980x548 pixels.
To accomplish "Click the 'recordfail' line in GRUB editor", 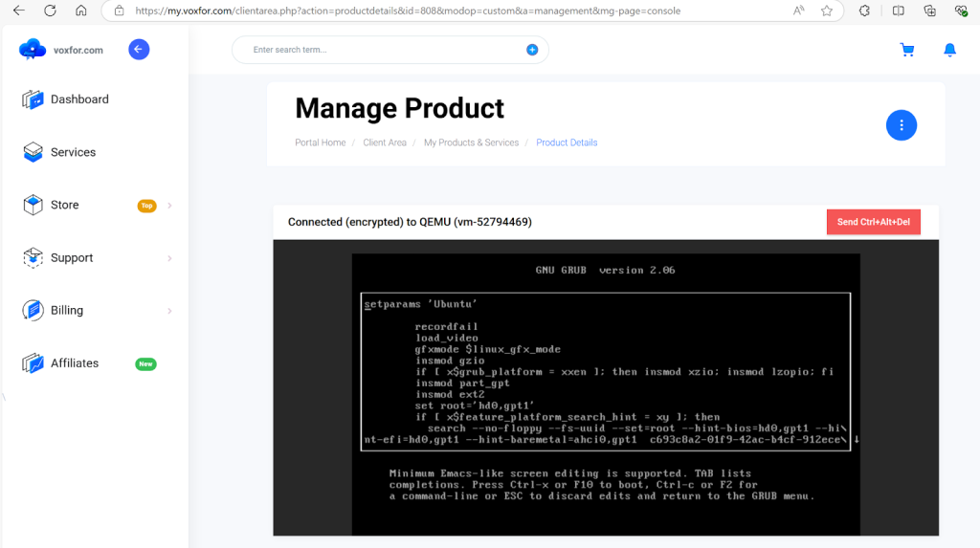I will 446,326.
